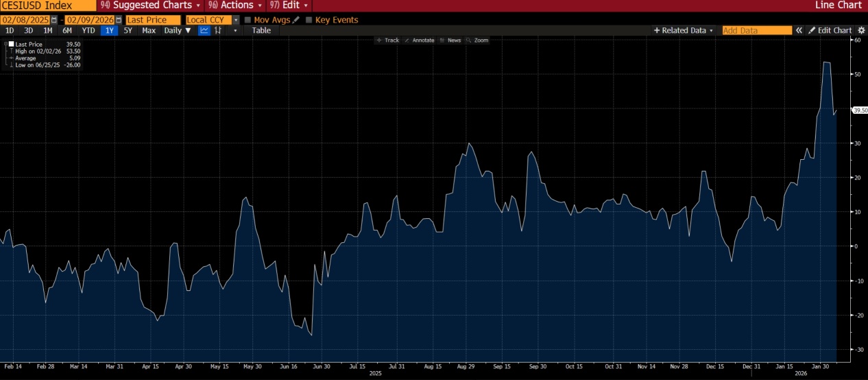Open the Actions menu
This screenshot has width=868, height=380.
point(234,5)
